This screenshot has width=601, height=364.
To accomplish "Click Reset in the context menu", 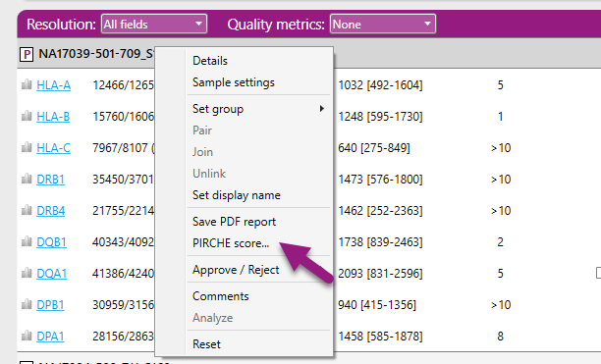I will pyautogui.click(x=206, y=344).
